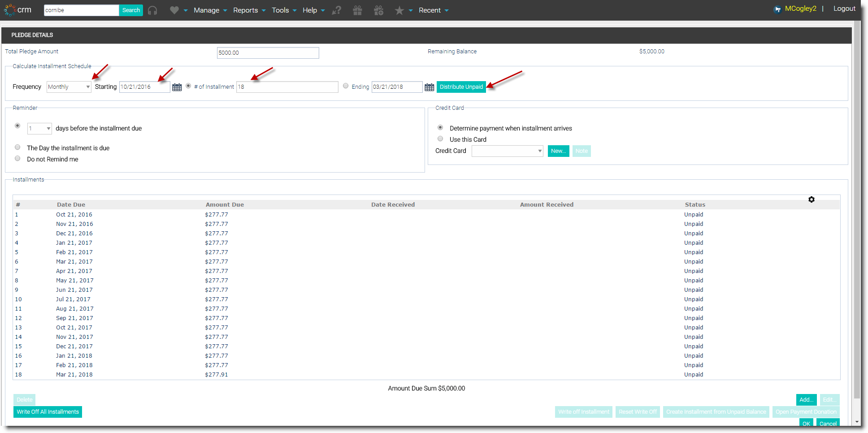Viewport: 868px width, 433px height.
Task: Click the heart favorites icon
Action: (174, 10)
